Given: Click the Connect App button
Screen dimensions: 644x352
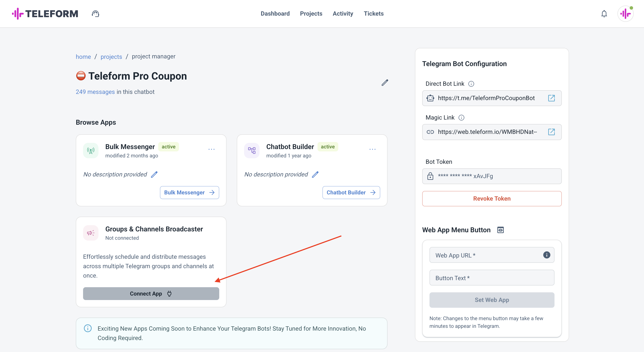Looking at the screenshot, I should [151, 294].
